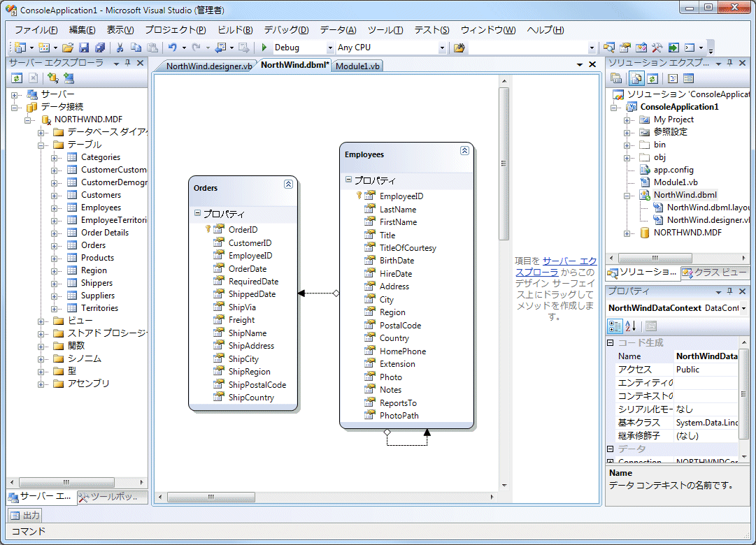Click the Categorized view icon in Properties panel

pos(615,326)
